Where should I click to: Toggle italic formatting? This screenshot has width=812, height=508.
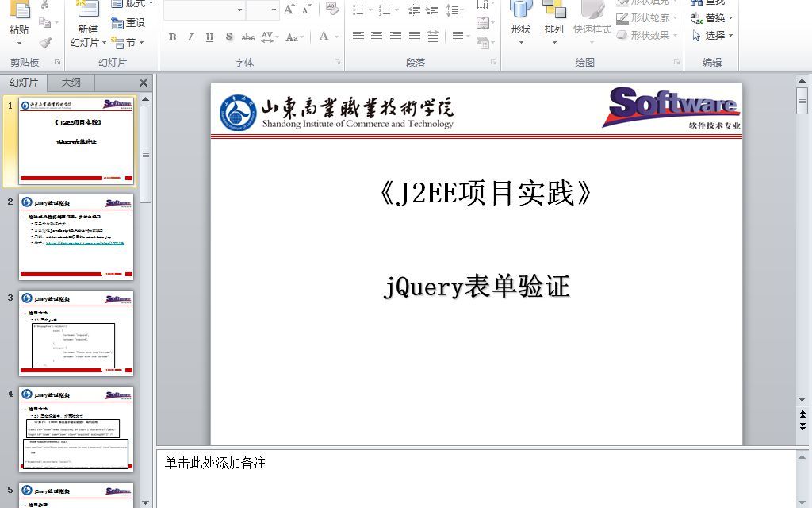(x=190, y=37)
